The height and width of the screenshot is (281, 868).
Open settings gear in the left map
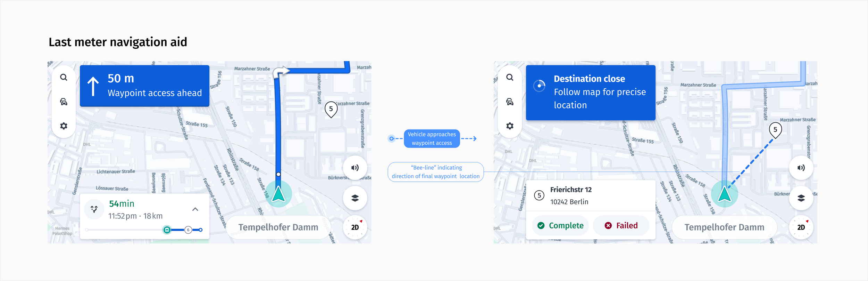point(64,126)
